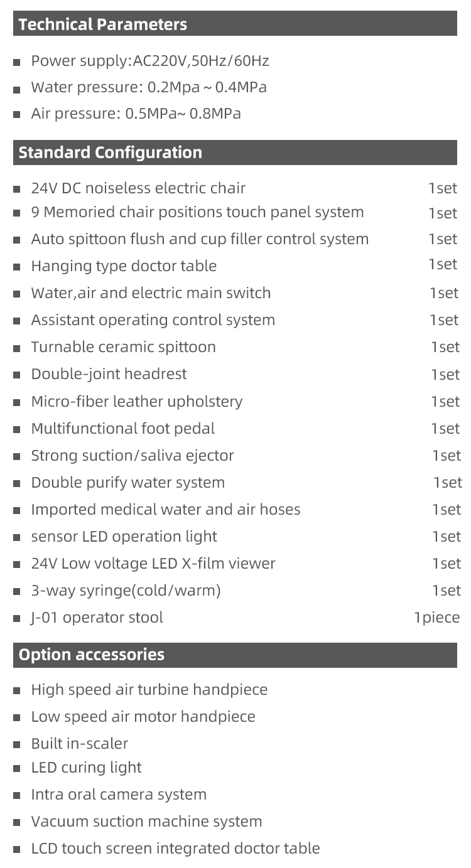Click the bullet next to Multifunctional foot pedal
This screenshot has height=868, width=471.
tap(17, 430)
